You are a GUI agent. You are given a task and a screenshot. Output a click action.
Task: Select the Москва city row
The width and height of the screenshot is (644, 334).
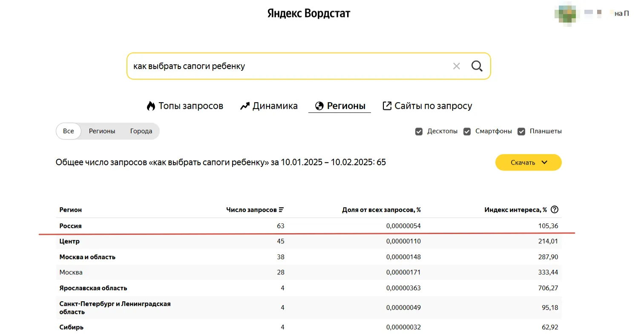[x=309, y=272]
